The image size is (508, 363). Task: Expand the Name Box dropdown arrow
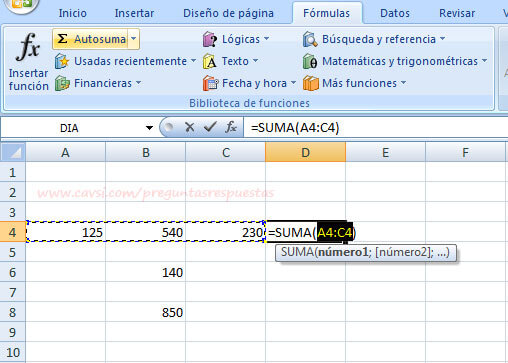coord(149,128)
